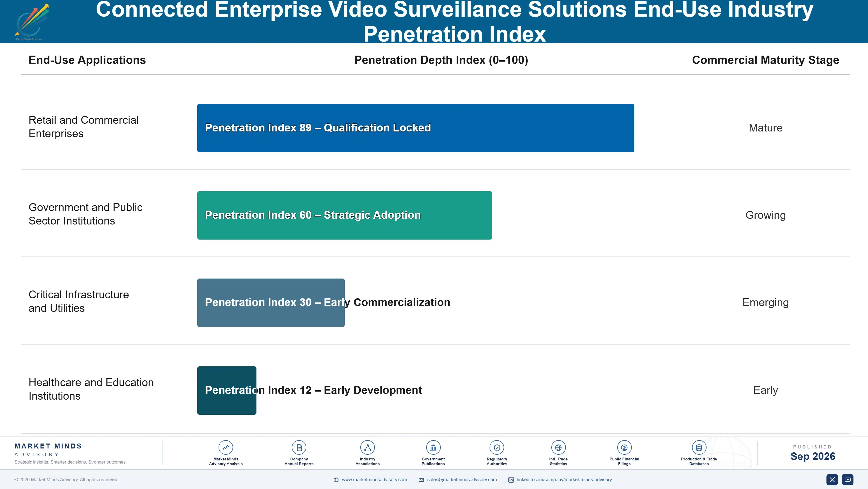Screen dimensions: 868x489
Task: Click the globe icon beside website URL
Action: (336, 480)
